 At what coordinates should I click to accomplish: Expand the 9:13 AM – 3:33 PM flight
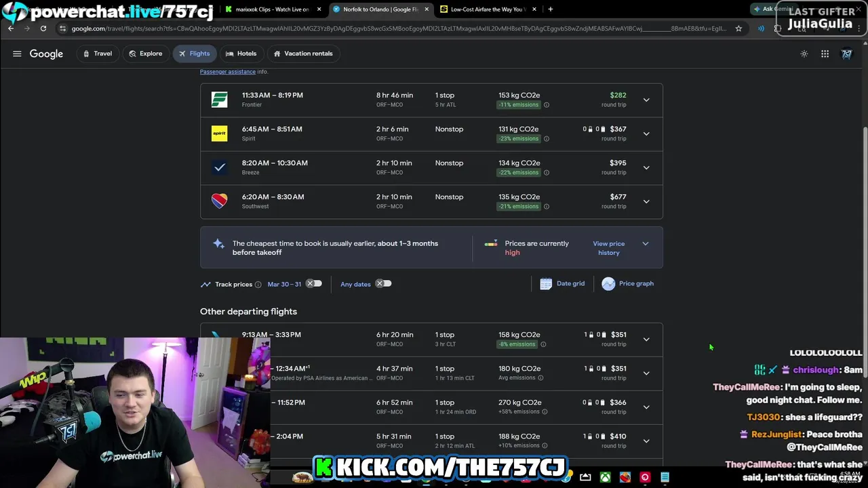pos(646,339)
